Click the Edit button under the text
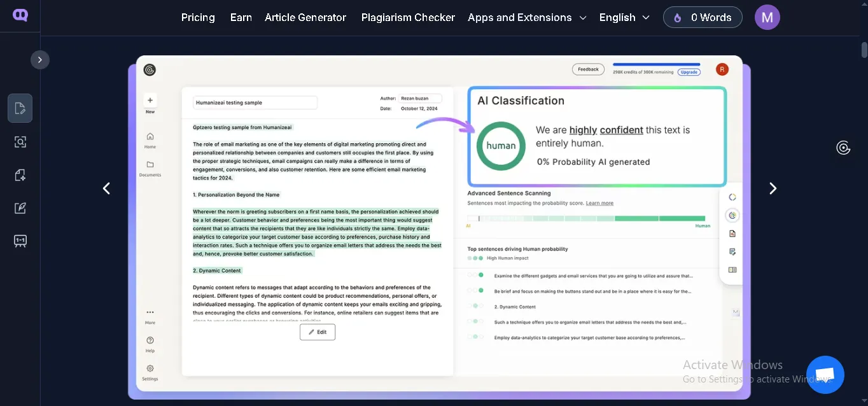Screen dimensions: 868x406 318,332
